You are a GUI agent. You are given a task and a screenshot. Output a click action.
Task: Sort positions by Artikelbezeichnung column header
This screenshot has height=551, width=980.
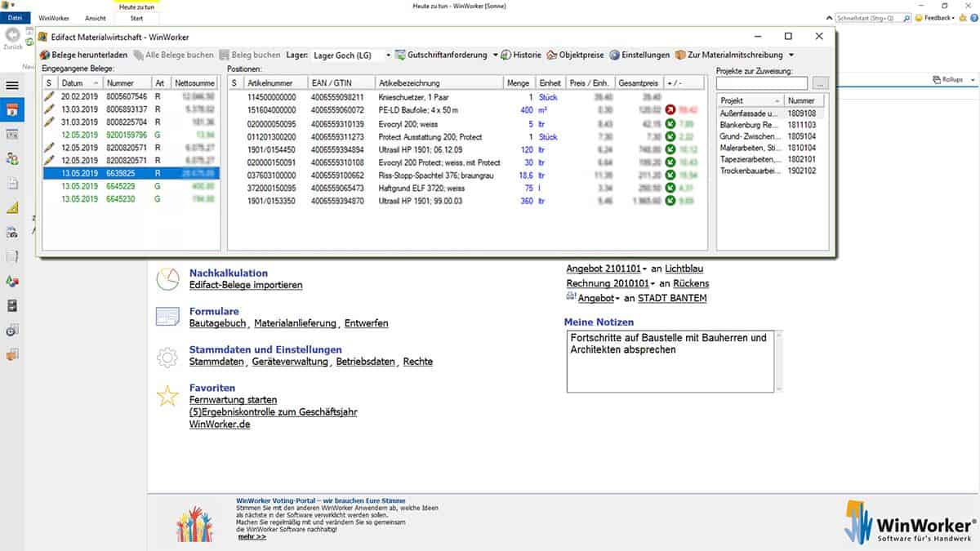pyautogui.click(x=439, y=82)
